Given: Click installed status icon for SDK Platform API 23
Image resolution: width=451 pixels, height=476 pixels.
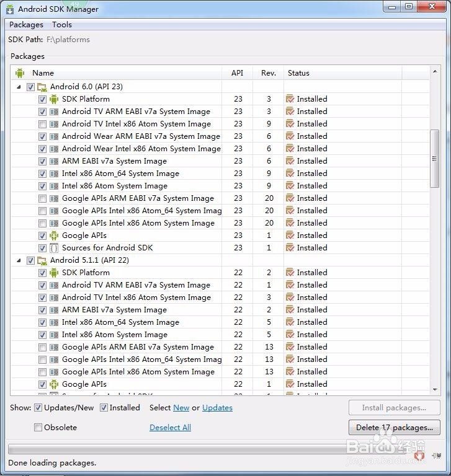Looking at the screenshot, I should click(x=290, y=99).
